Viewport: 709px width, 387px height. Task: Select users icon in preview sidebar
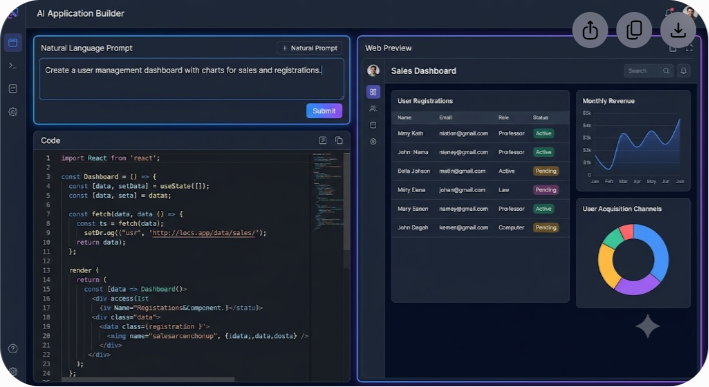point(373,109)
